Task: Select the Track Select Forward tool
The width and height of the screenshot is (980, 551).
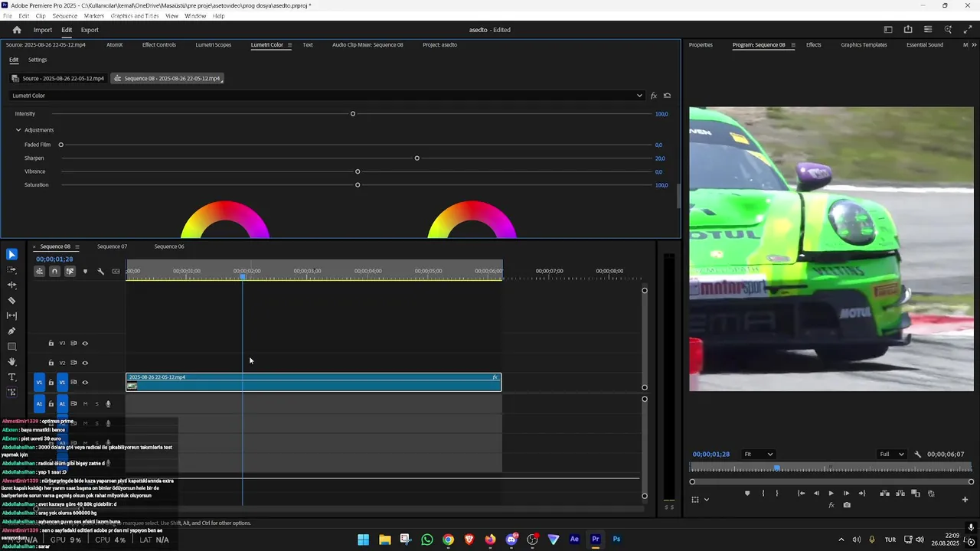Action: 11,269
